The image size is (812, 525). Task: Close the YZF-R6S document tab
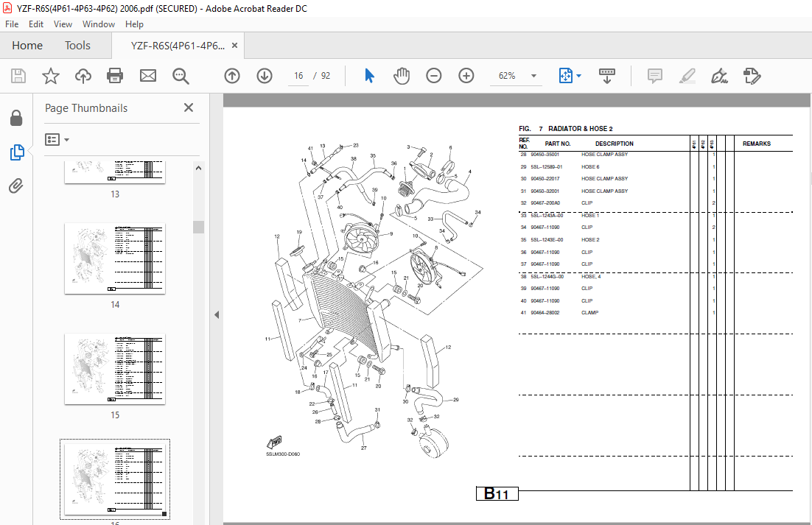click(234, 46)
